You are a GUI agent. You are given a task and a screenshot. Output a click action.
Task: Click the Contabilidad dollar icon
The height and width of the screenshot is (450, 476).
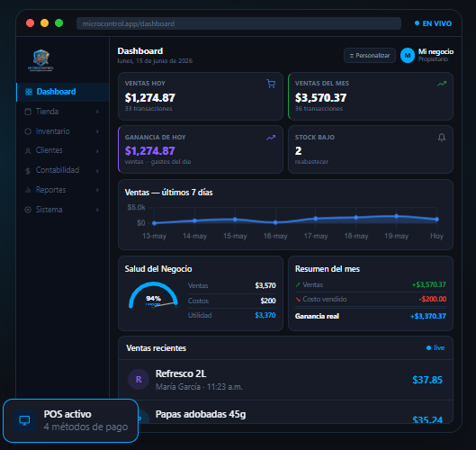click(x=28, y=171)
